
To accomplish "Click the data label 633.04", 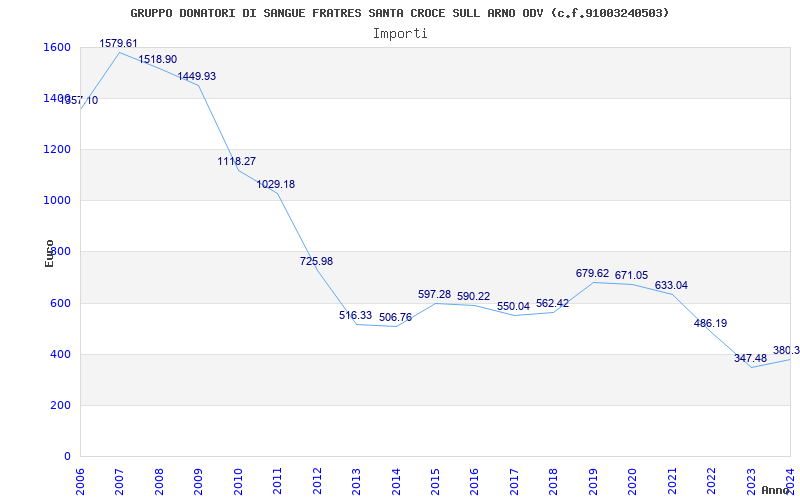I will tap(671, 286).
